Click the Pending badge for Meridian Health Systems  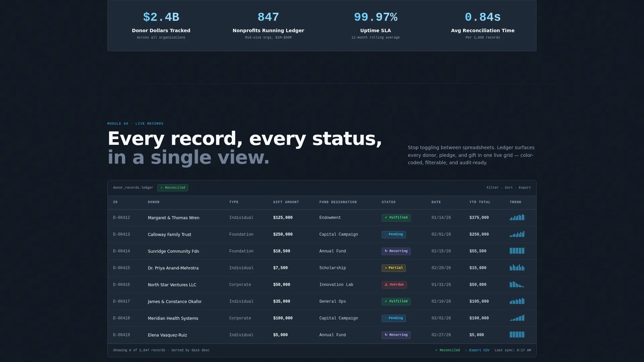(x=393, y=318)
